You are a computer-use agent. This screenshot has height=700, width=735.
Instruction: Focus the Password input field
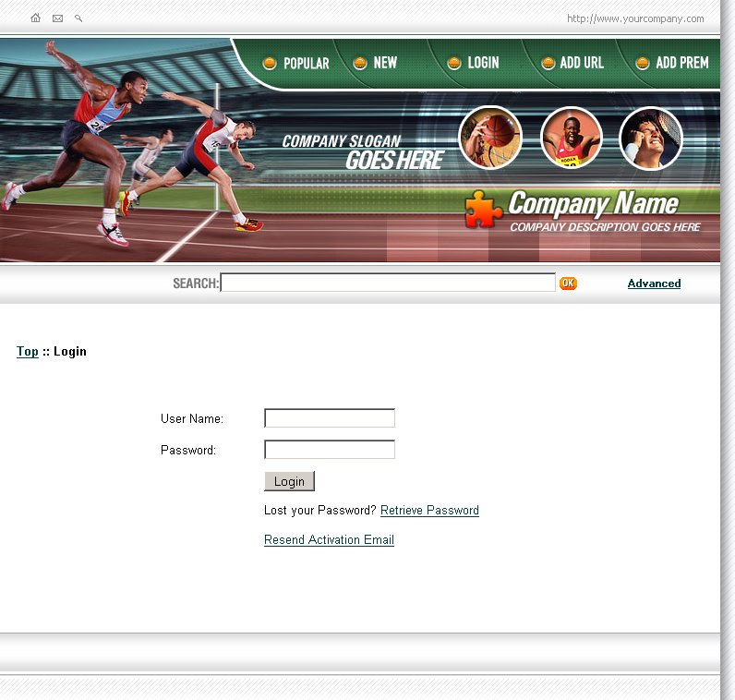[330, 449]
